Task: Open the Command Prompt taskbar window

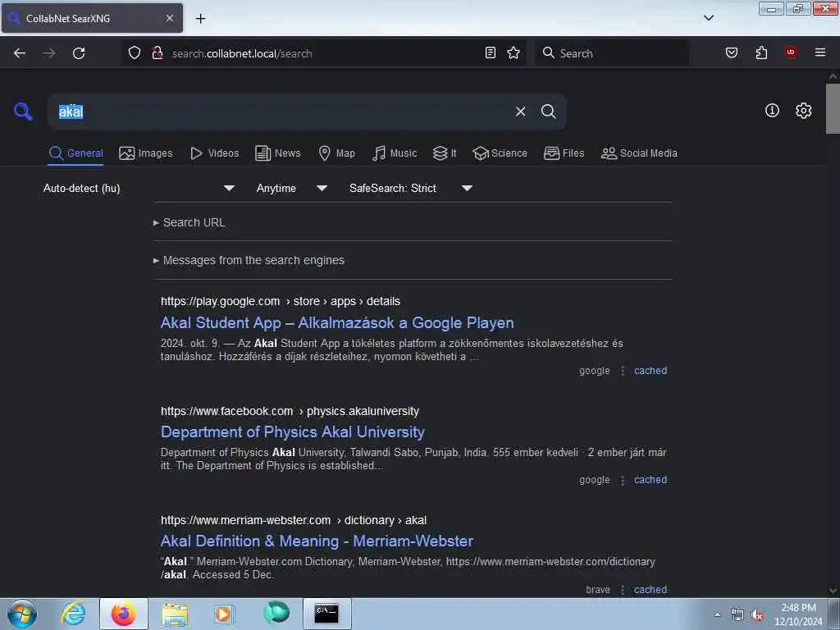Action: [x=326, y=614]
